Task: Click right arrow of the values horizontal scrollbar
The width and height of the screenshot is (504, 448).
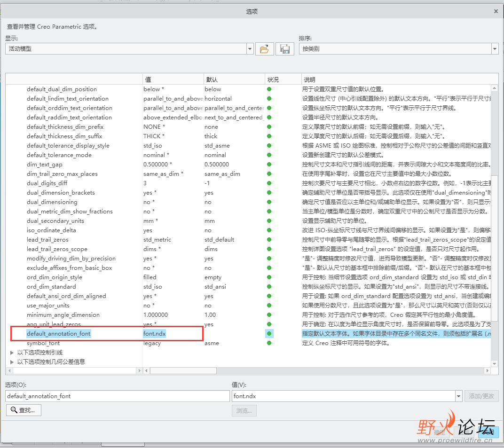Action: [x=487, y=370]
